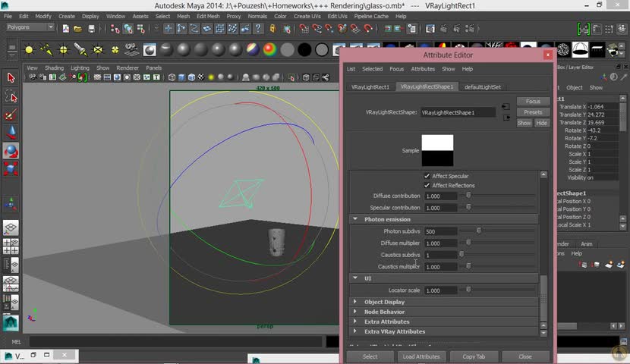
Task: Click the lock icon in status line
Action: [272, 29]
